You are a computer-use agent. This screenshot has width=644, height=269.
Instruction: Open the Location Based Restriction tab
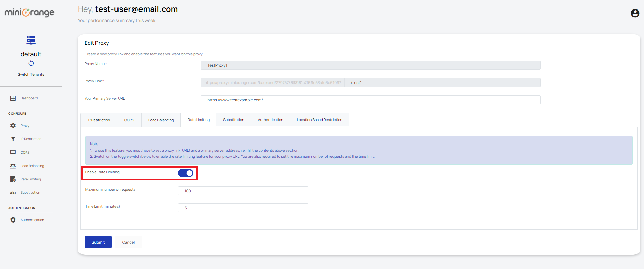[x=319, y=120]
